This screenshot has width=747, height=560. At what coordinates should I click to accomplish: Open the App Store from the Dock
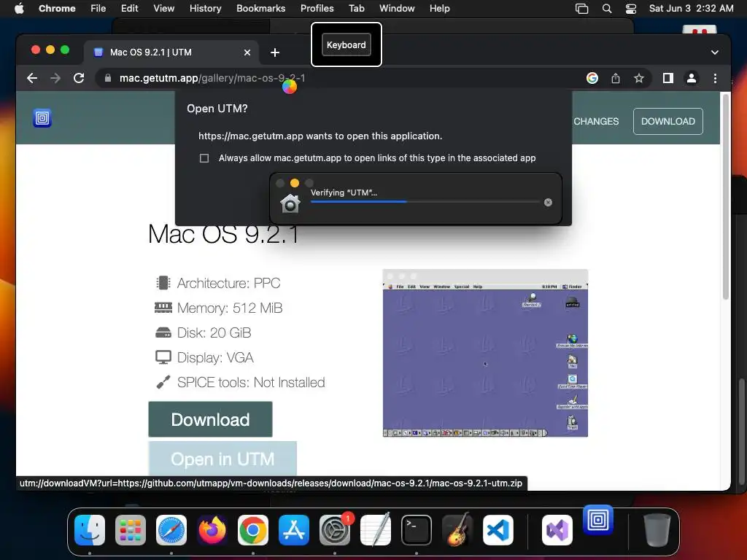pos(294,530)
